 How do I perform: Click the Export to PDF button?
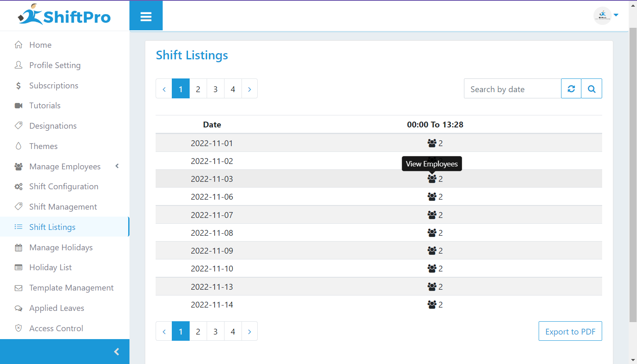570,331
